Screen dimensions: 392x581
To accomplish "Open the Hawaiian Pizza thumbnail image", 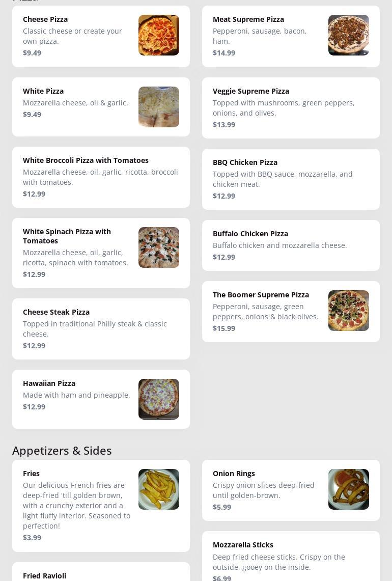I will 158,399.
